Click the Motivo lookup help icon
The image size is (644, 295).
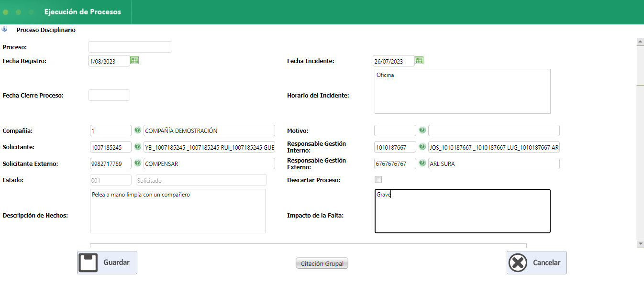(422, 130)
